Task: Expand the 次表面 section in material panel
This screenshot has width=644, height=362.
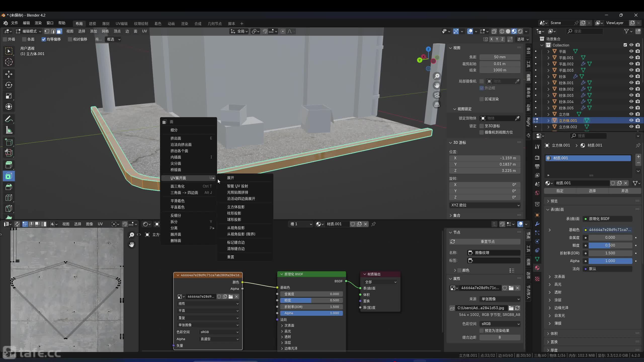Action: pos(559,277)
